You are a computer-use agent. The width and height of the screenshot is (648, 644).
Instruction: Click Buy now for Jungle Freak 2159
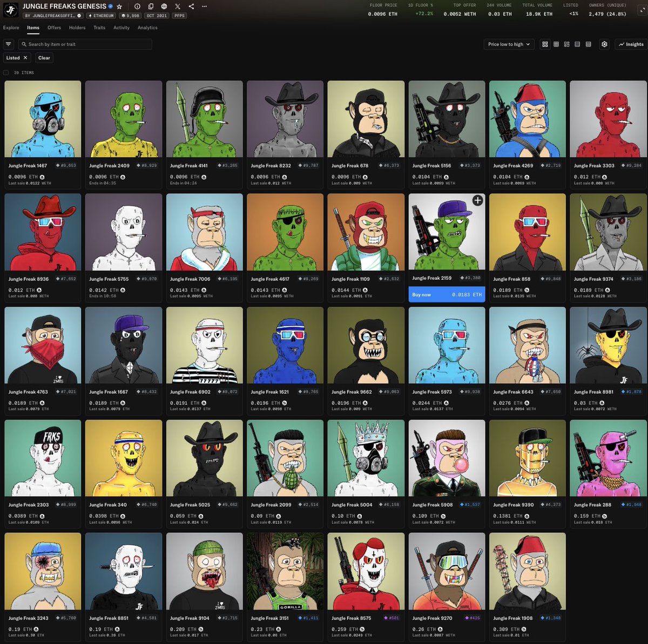pos(447,295)
